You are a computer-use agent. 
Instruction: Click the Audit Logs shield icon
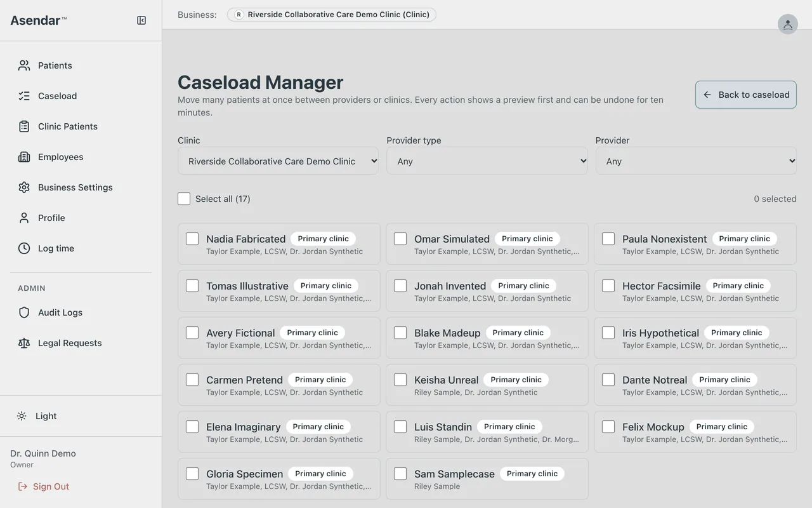pos(24,312)
